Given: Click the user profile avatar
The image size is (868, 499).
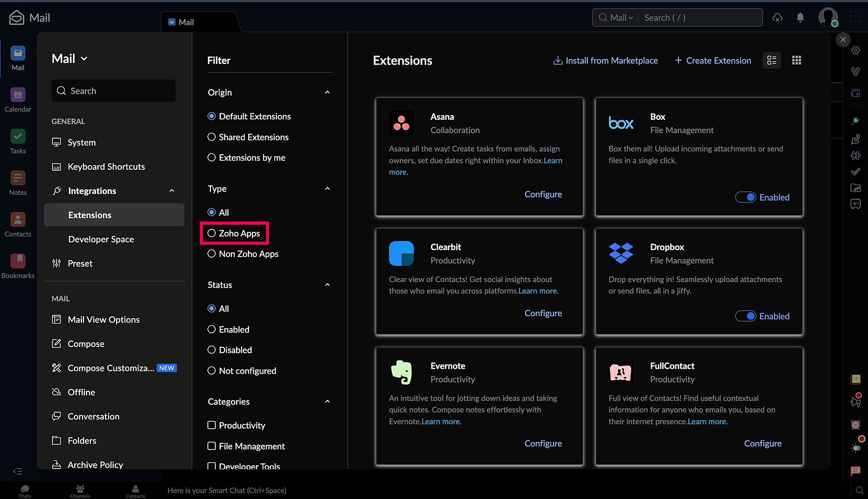Looking at the screenshot, I should pyautogui.click(x=828, y=17).
